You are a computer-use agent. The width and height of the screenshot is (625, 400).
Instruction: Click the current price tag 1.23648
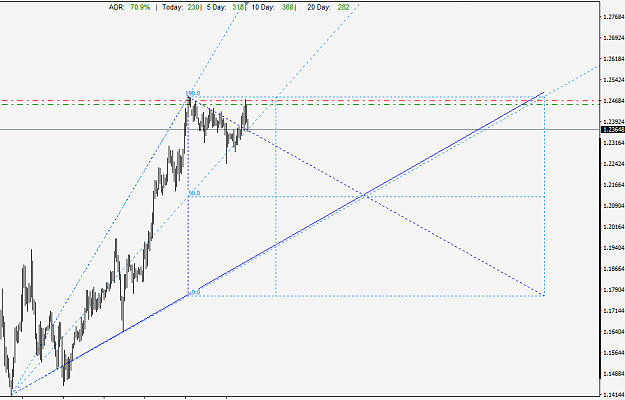[613, 130]
